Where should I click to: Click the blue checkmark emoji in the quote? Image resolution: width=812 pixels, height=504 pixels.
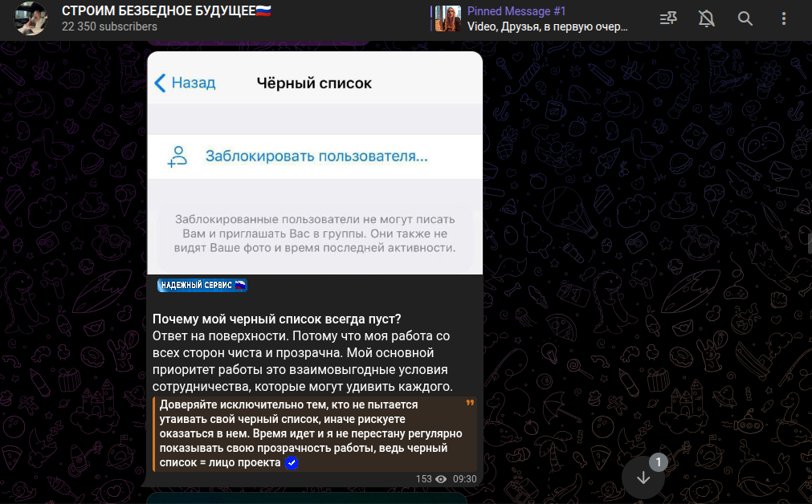tap(292, 462)
